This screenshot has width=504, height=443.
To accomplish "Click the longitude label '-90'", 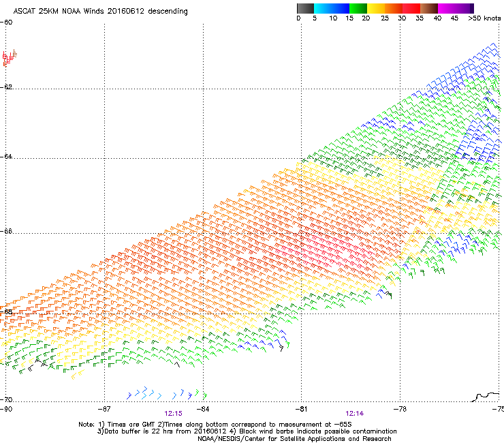I will (6, 409).
